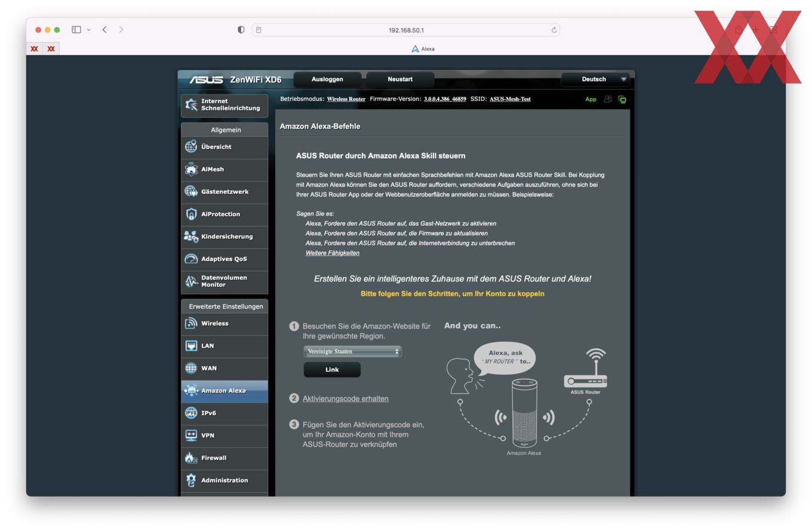
Task: Open firmware version link 3.0.0.4.386_46859
Action: [x=445, y=99]
